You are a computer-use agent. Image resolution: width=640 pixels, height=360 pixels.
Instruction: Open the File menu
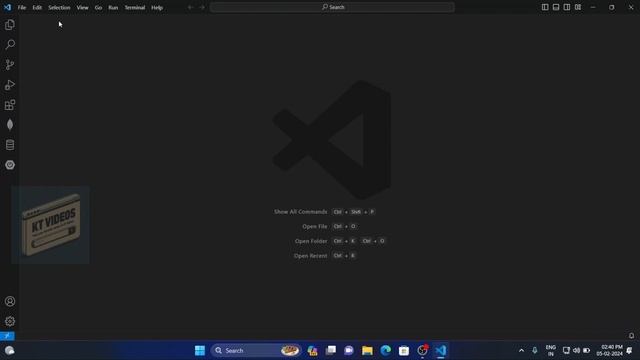click(x=22, y=7)
